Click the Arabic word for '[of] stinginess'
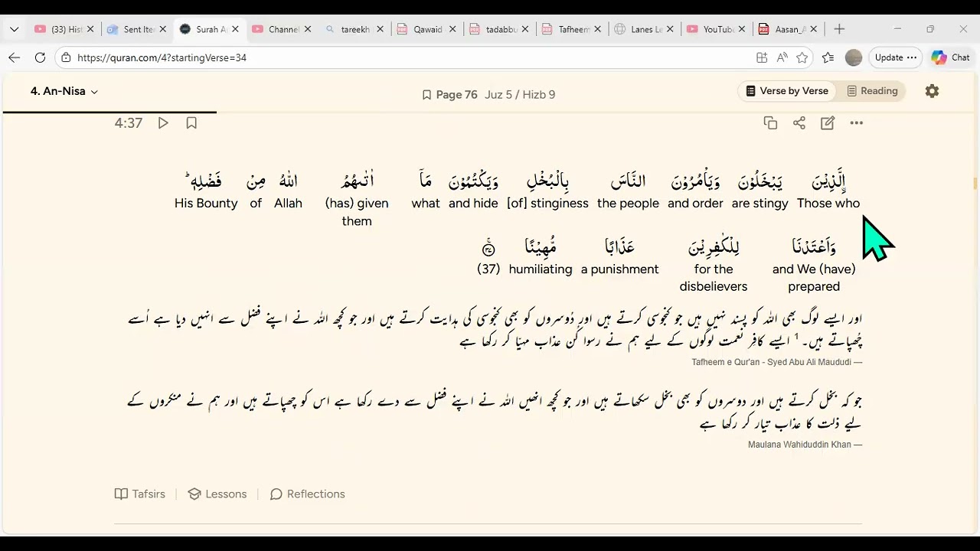 tap(547, 181)
